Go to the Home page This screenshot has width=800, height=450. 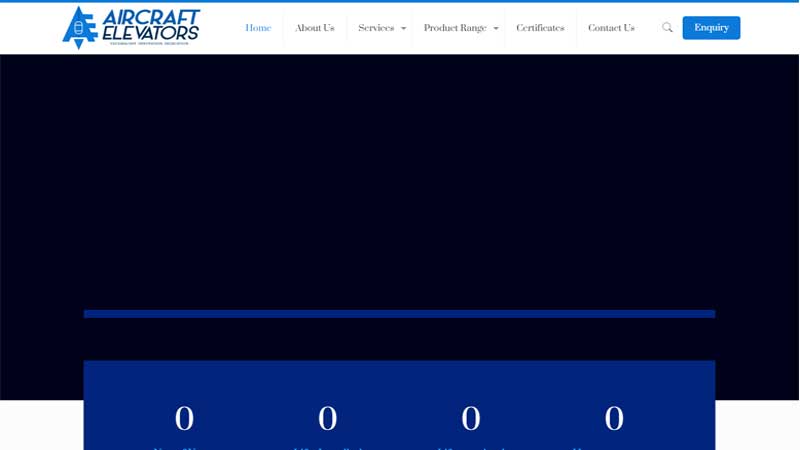point(258,28)
